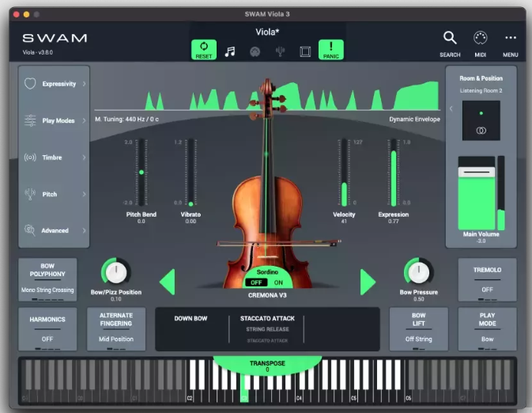
Task: Click STACCATO ATTACK in the status display
Action: (267, 318)
